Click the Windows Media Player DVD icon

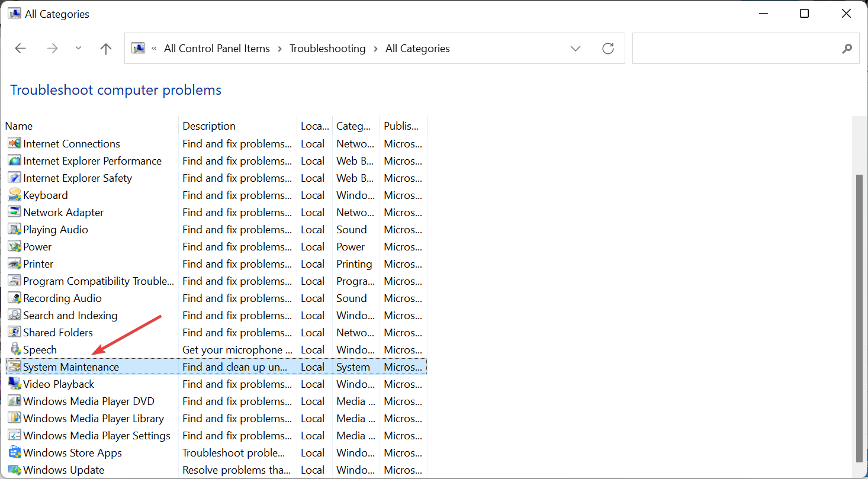pyautogui.click(x=14, y=401)
